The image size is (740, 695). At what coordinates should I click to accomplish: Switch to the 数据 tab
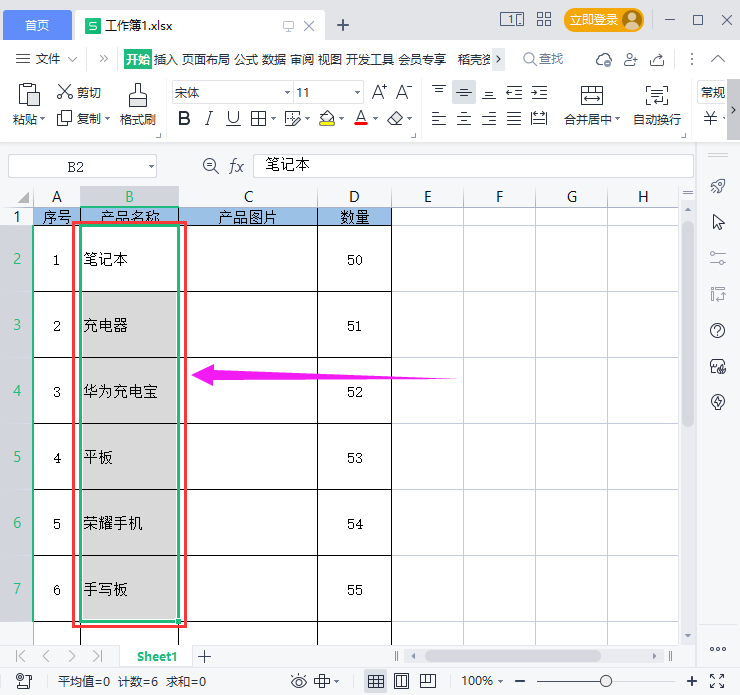coord(274,59)
